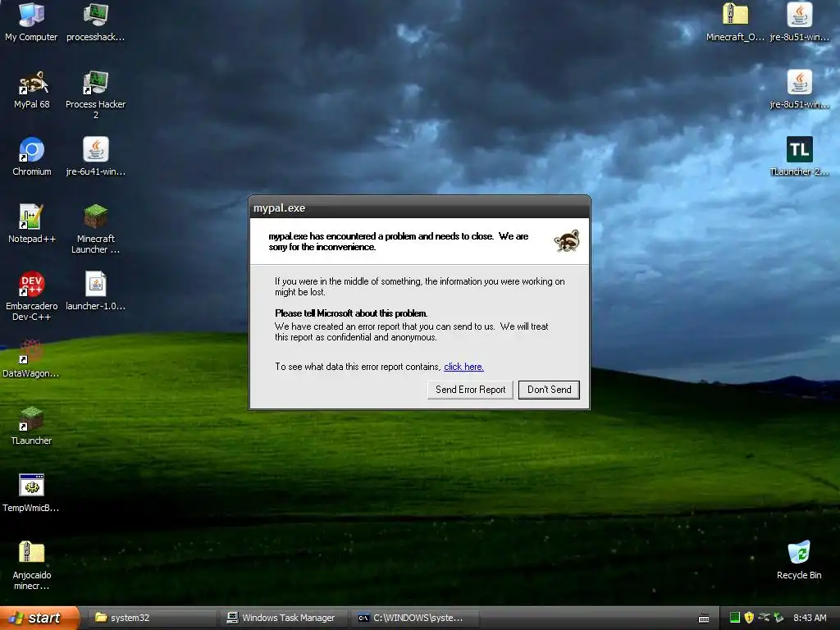The image size is (840, 630).
Task: Select the Process Hacker 2 shortcut
Action: tap(95, 95)
